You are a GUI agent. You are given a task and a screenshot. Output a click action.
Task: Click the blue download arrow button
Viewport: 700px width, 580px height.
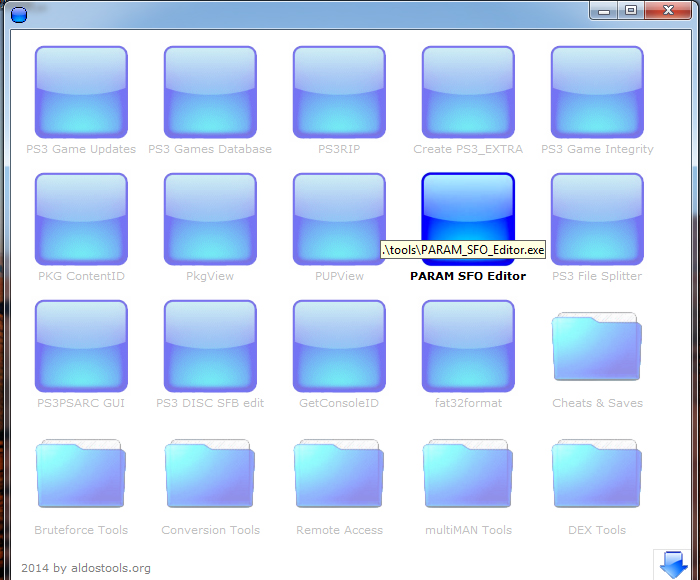(x=670, y=563)
